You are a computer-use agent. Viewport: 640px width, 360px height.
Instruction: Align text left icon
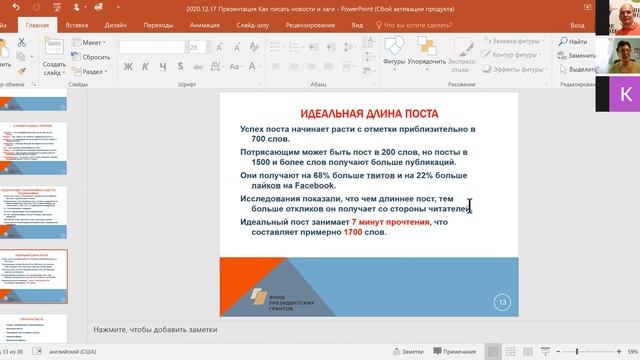[276, 66]
